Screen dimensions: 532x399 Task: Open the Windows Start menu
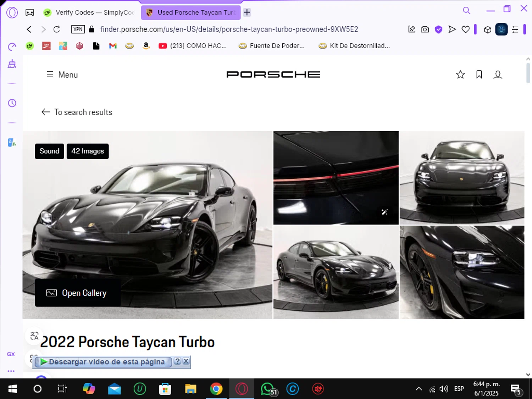tap(12, 389)
